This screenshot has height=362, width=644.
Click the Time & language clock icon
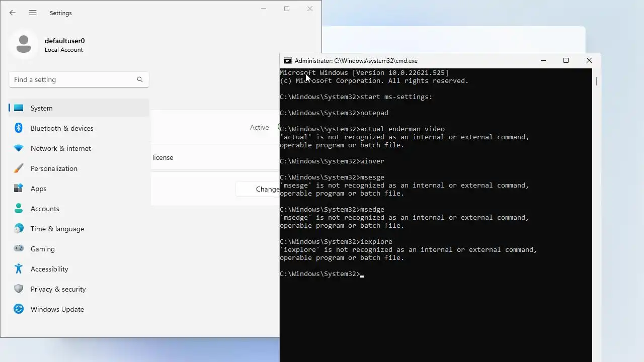point(19,228)
